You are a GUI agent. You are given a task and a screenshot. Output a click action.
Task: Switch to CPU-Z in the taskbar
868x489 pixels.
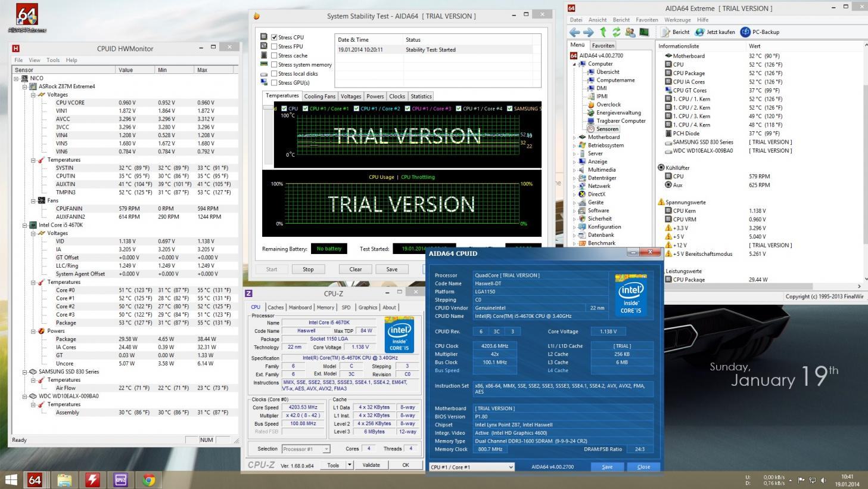pos(120,479)
